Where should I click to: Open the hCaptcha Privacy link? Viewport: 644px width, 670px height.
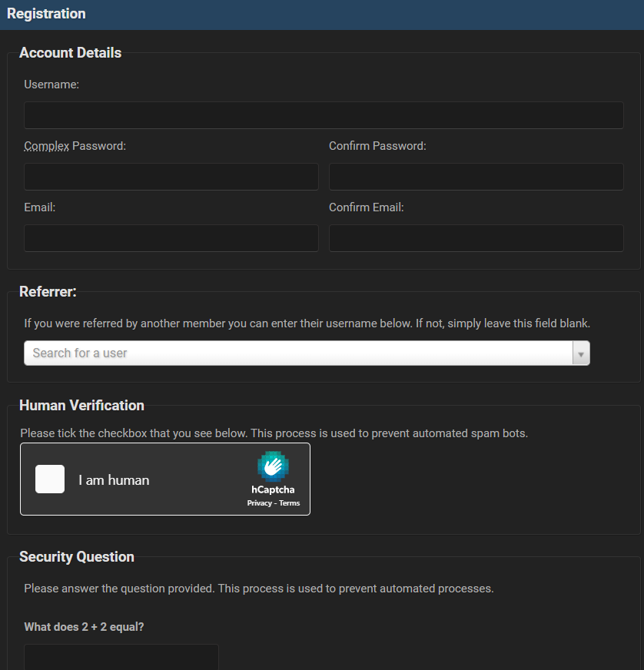click(x=260, y=503)
